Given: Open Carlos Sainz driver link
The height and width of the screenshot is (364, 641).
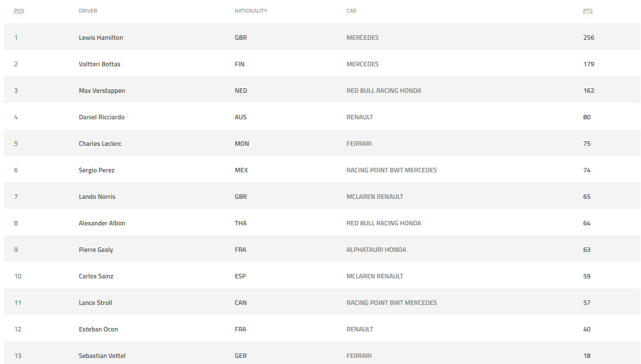Looking at the screenshot, I should pyautogui.click(x=96, y=276).
